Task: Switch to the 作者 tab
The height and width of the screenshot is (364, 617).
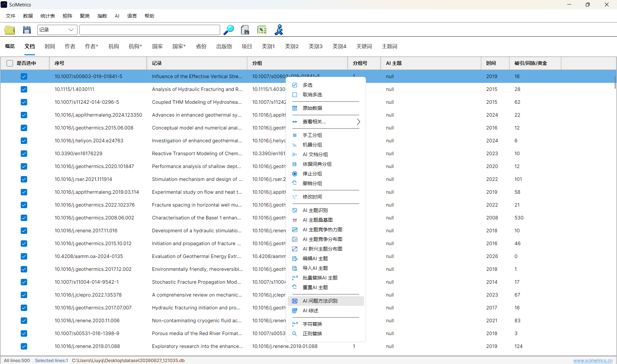Action: (x=70, y=47)
